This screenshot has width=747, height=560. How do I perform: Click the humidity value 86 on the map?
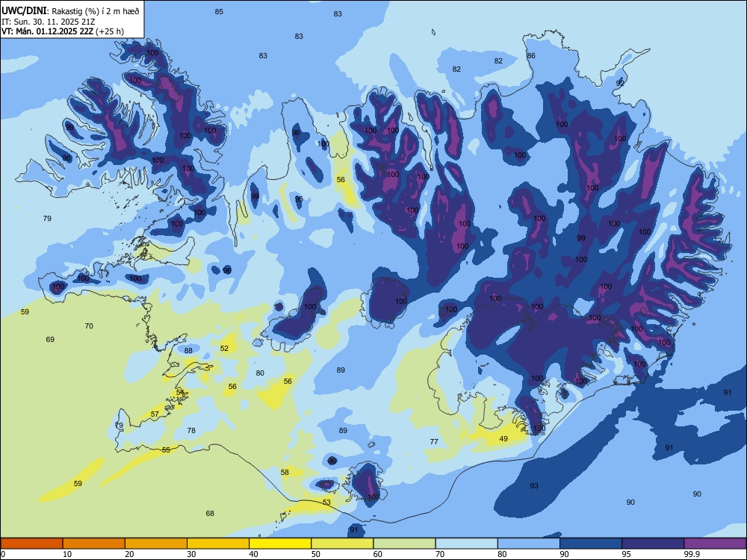(x=530, y=56)
